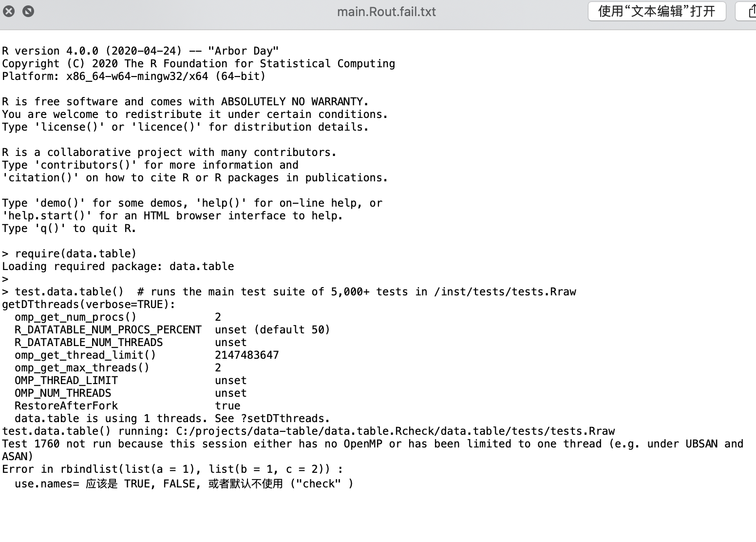Viewport: 756px width, 542px height.
Task: Click the 'Error in rbindlist' line
Action: (x=172, y=469)
